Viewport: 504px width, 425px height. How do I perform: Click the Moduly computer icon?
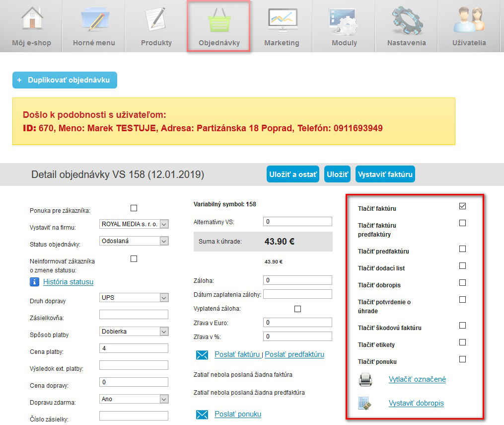coord(344,20)
